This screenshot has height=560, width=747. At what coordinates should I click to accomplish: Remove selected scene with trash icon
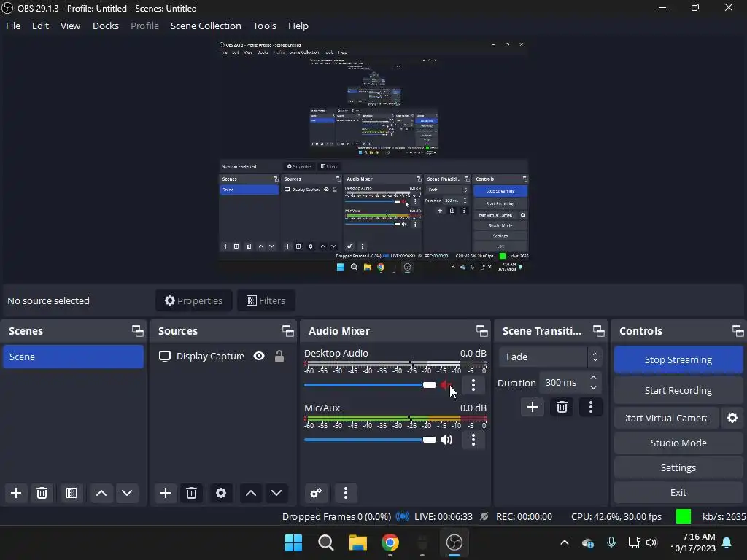(x=42, y=493)
